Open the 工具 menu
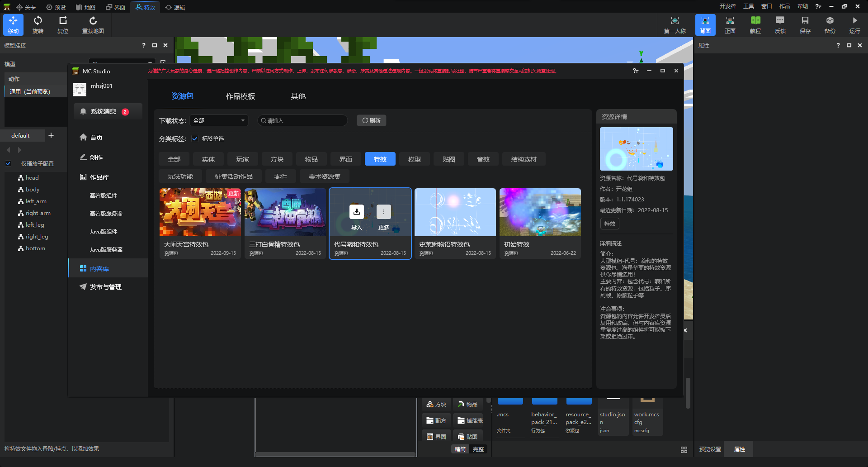The width and height of the screenshot is (868, 467). [x=749, y=6]
